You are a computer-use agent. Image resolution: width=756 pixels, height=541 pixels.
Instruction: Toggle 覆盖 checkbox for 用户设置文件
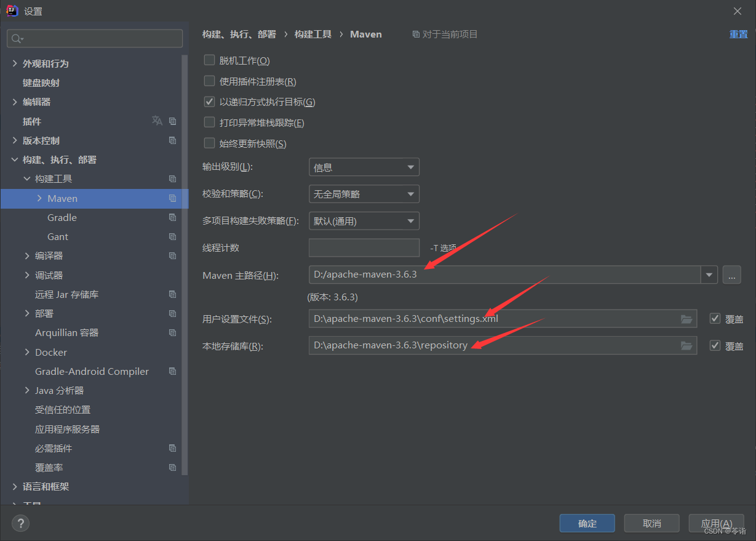pyautogui.click(x=715, y=318)
